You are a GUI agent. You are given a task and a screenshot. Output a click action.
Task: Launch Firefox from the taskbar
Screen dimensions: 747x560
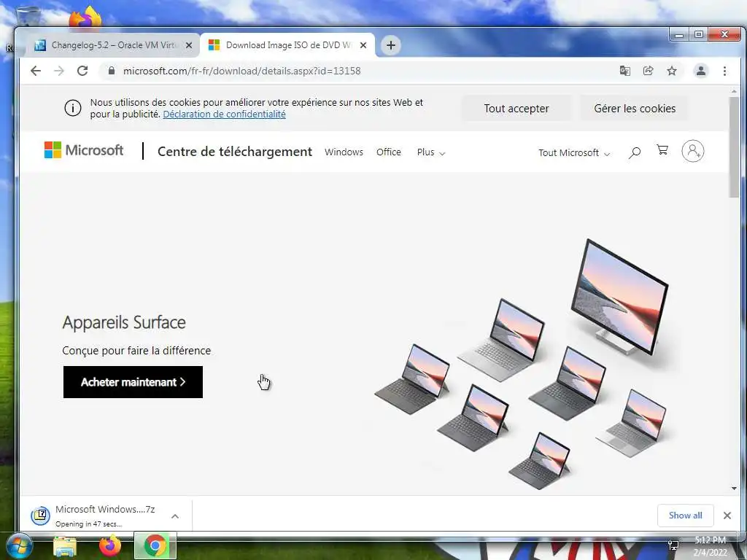point(109,545)
